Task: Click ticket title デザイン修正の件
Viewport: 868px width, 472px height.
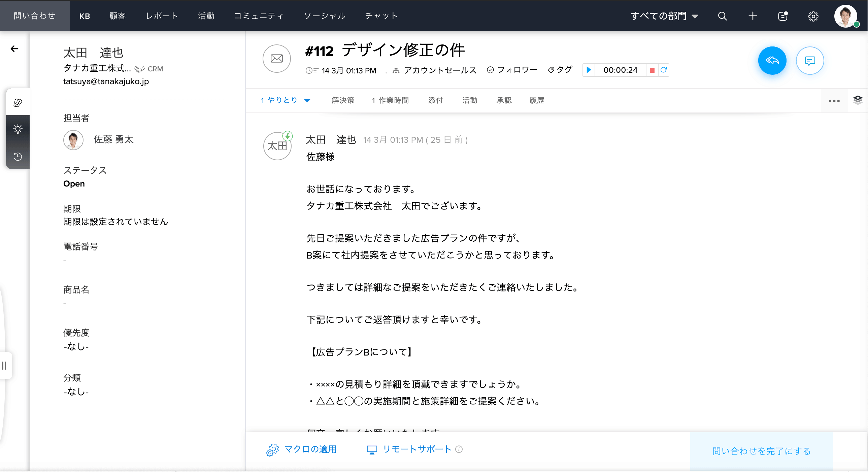Action: [x=403, y=50]
